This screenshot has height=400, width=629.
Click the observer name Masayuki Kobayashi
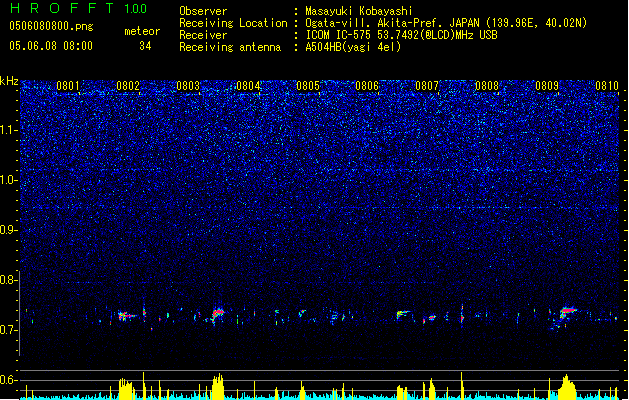[359, 11]
